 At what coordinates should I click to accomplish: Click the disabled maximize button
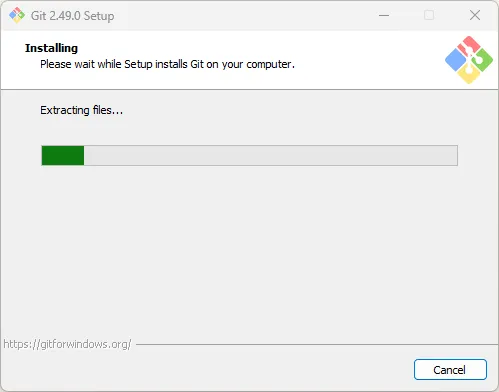click(429, 15)
